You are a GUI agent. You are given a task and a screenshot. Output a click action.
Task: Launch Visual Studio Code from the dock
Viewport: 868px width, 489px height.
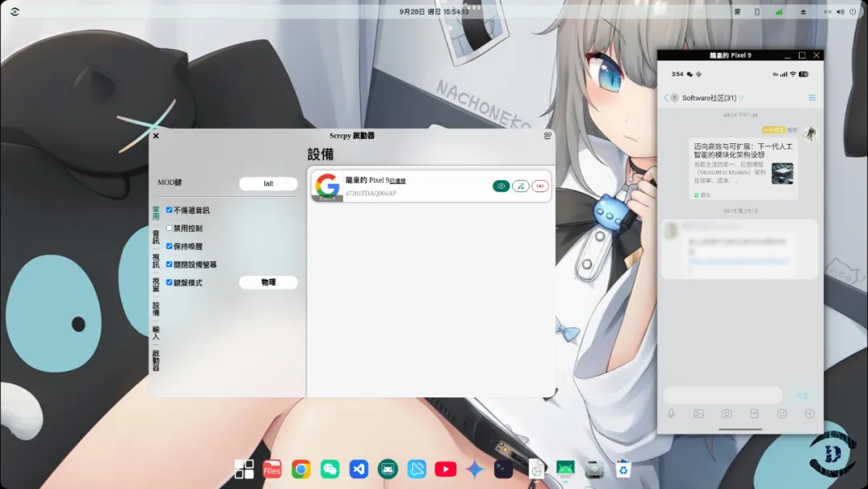tap(359, 469)
